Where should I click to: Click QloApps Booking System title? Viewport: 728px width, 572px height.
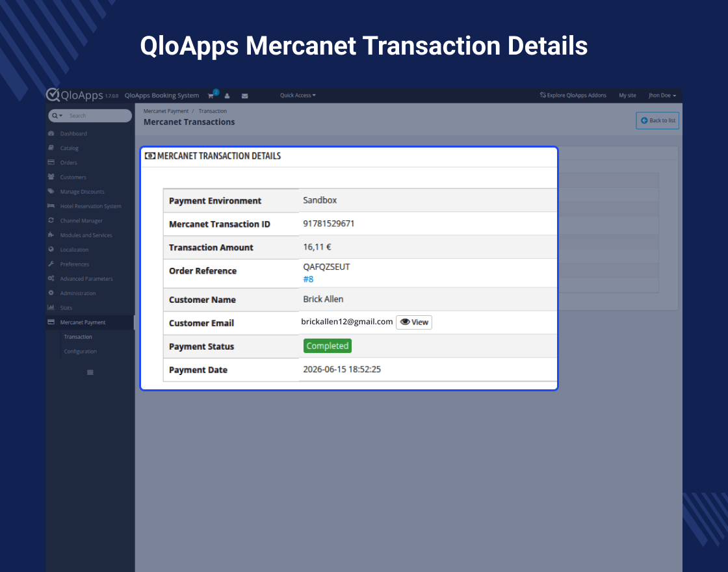pos(162,95)
